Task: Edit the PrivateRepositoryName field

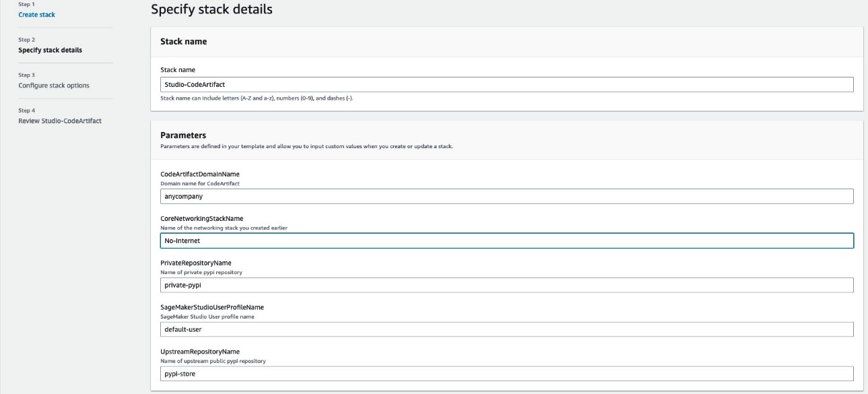Action: click(507, 285)
